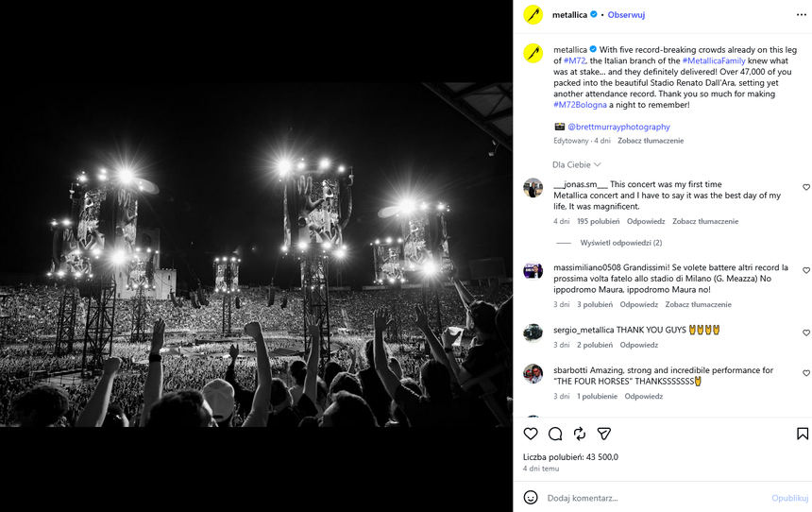
Task: Open emoji picker smiley icon
Action: pos(531,498)
